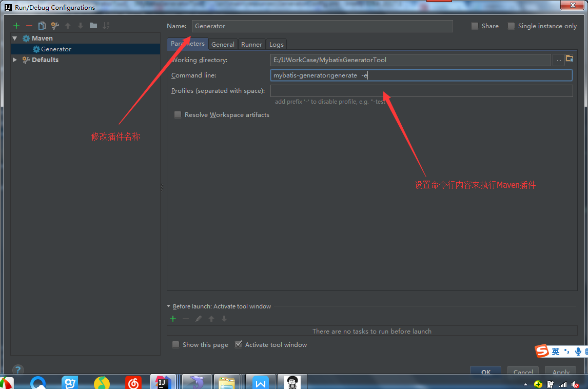Show hidden system tray icons
The height and width of the screenshot is (389, 588).
525,384
